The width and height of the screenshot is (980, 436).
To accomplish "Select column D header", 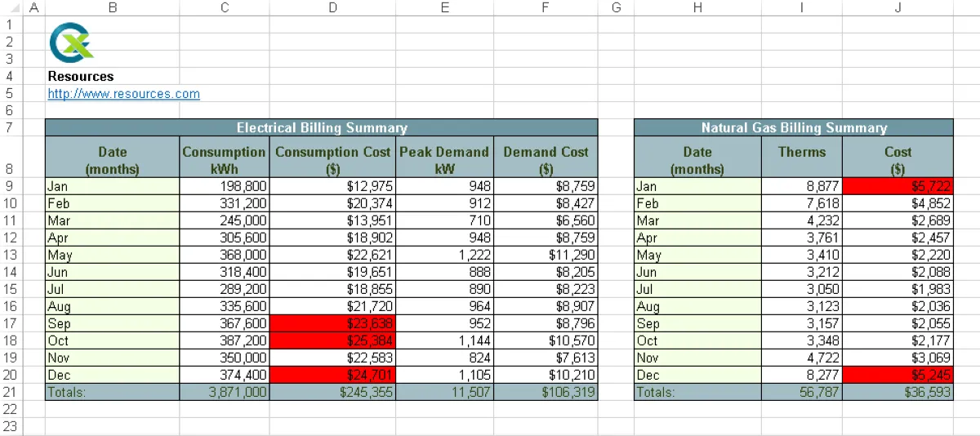I will coord(332,7).
